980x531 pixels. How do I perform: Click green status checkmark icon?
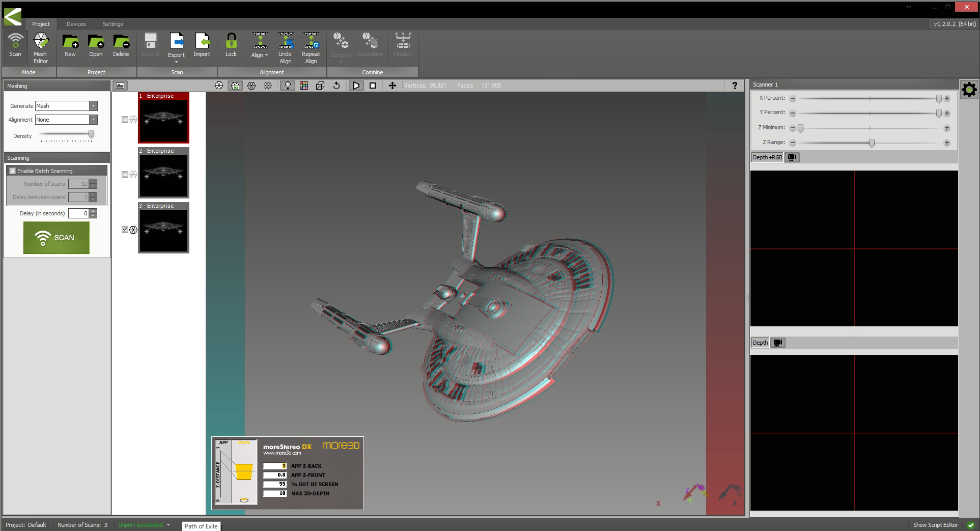tap(971, 525)
